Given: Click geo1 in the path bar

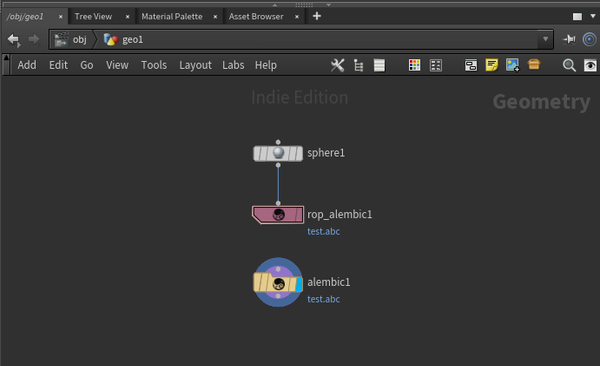Looking at the screenshot, I should click(x=124, y=39).
